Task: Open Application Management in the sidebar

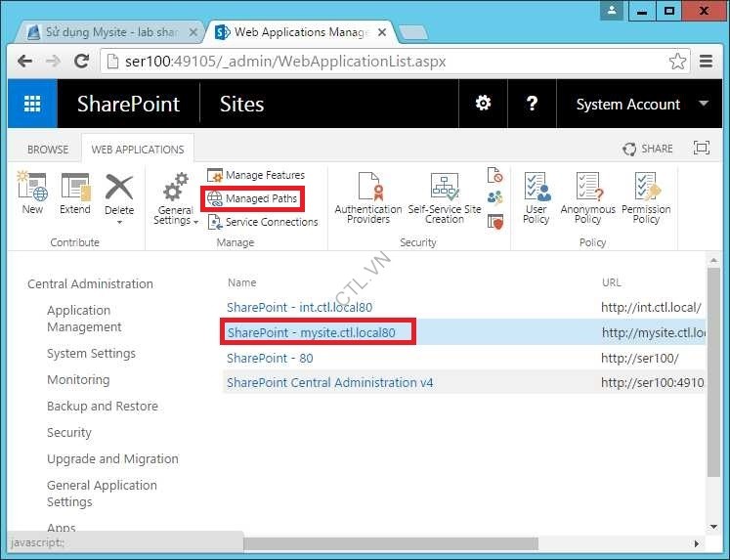Action: coord(84,319)
